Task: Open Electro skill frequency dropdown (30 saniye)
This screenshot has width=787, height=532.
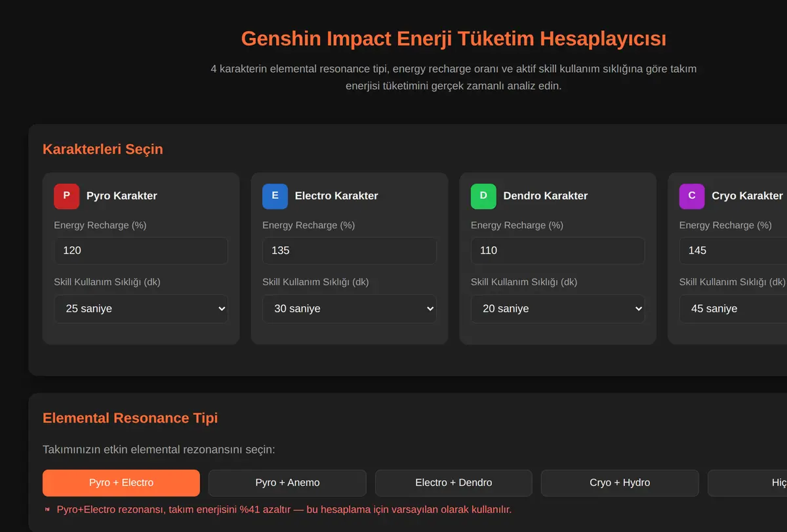Action: [350, 309]
